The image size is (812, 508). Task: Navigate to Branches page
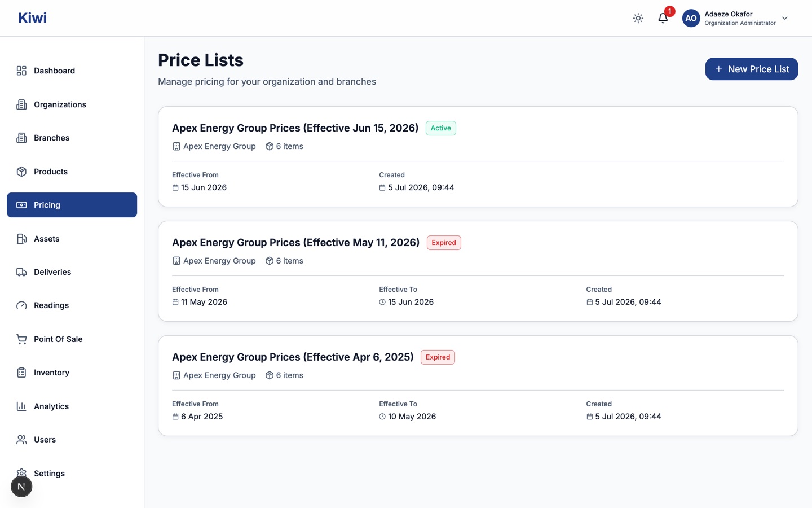pos(72,138)
